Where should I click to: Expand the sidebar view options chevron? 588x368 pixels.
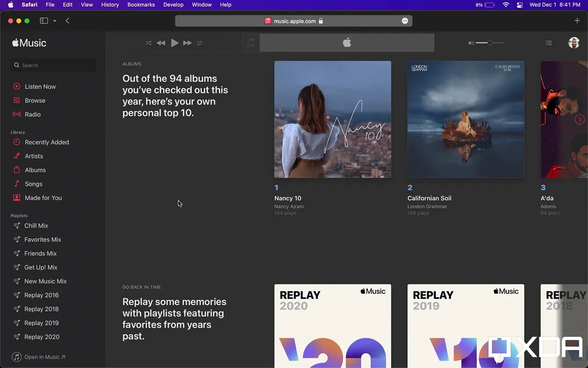(54, 21)
